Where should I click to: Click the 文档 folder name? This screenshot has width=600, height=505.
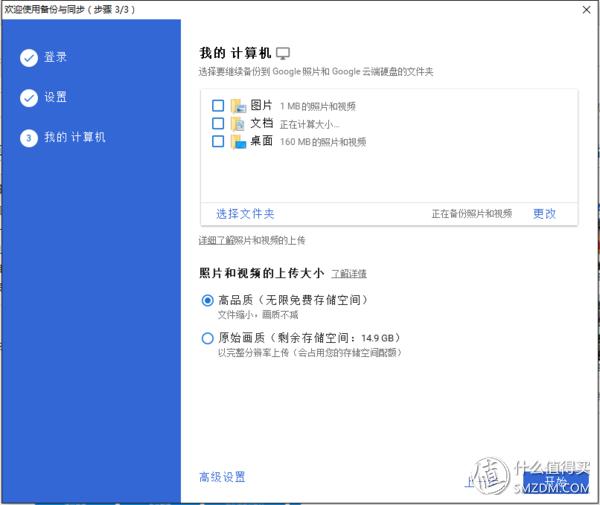(261, 123)
